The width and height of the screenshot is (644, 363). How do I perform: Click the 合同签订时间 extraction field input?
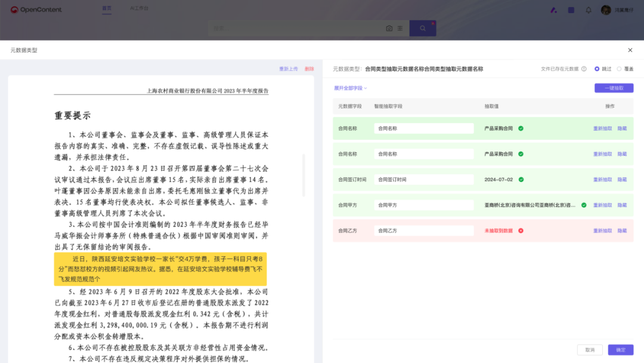pos(424,180)
